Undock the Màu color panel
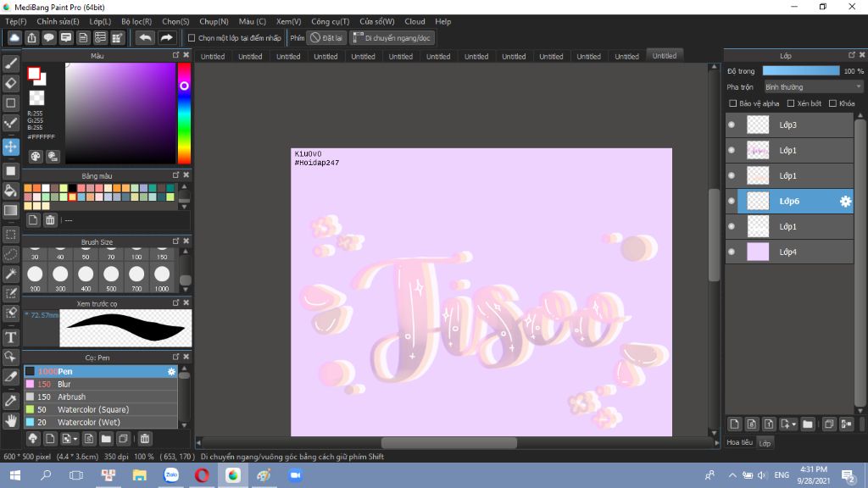The image size is (868, 488). pyautogui.click(x=176, y=55)
